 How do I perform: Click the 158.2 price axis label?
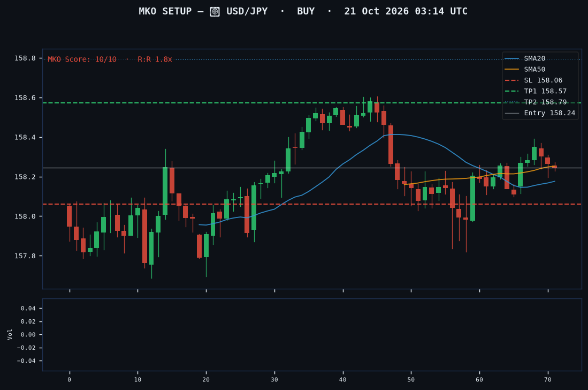25,177
